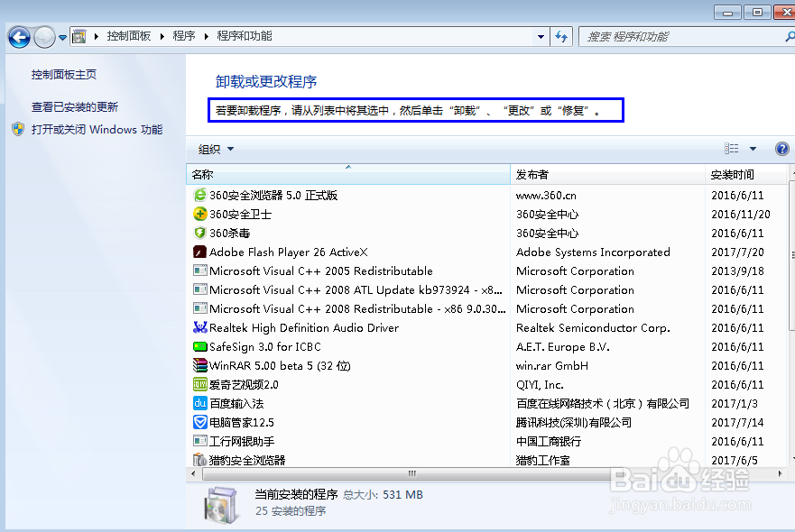This screenshot has width=795, height=532.
Task: Click install date 2013/9/18
Action: tap(738, 271)
